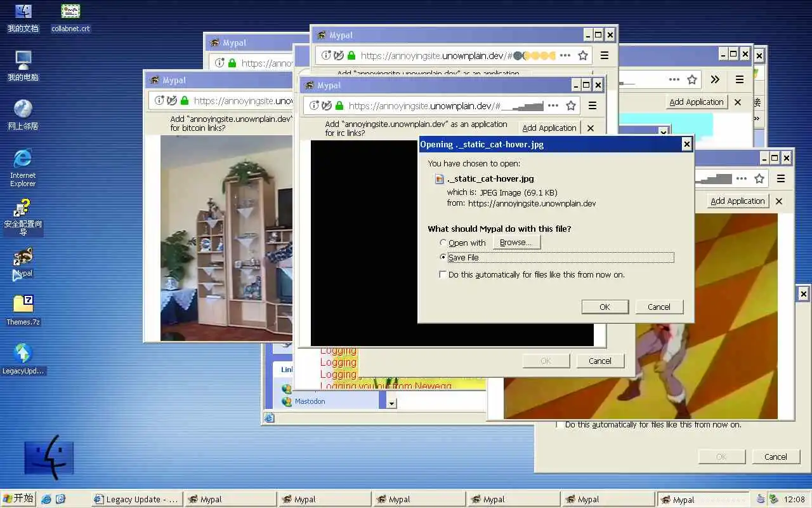Expand the >> toolbar overflow in back window

[x=715, y=79]
